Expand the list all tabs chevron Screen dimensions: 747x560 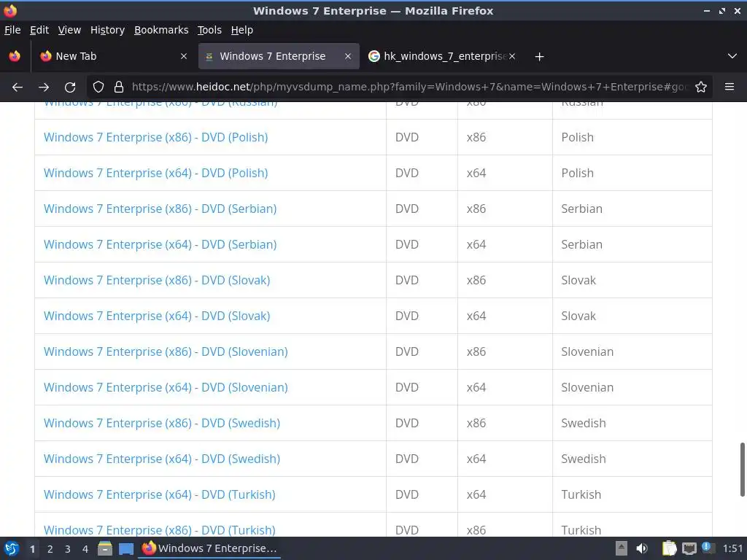pos(732,56)
